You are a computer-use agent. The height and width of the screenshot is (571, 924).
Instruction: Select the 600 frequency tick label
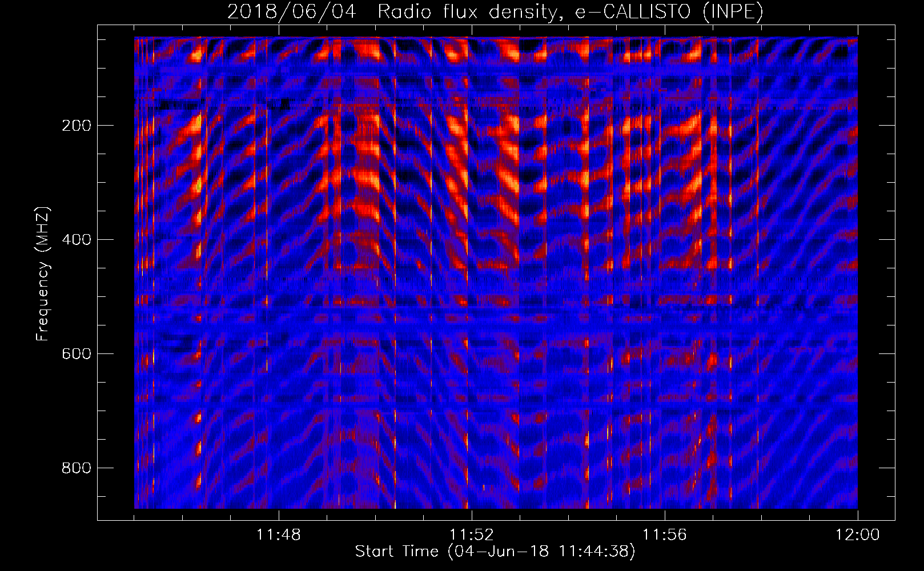pos(76,354)
